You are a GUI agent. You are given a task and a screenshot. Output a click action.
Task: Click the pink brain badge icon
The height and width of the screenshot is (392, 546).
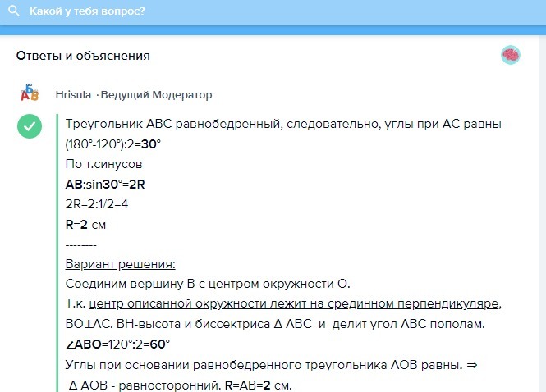tap(511, 55)
